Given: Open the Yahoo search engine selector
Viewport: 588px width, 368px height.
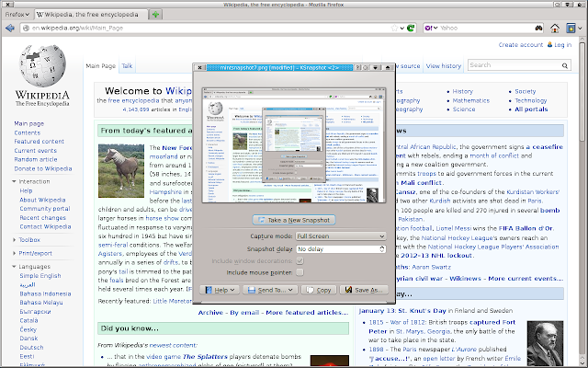Looking at the screenshot, I should [x=431, y=28].
